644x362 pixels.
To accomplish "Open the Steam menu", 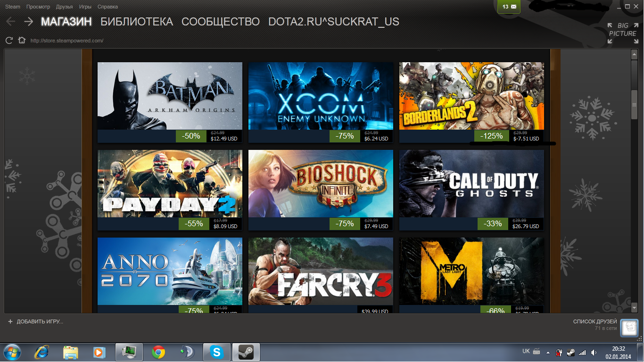I will (13, 7).
